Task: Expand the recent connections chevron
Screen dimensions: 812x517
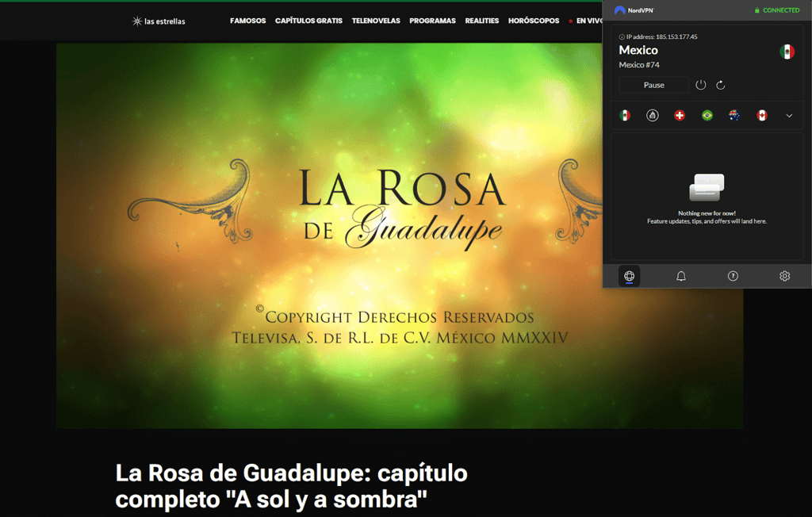Action: tap(789, 116)
